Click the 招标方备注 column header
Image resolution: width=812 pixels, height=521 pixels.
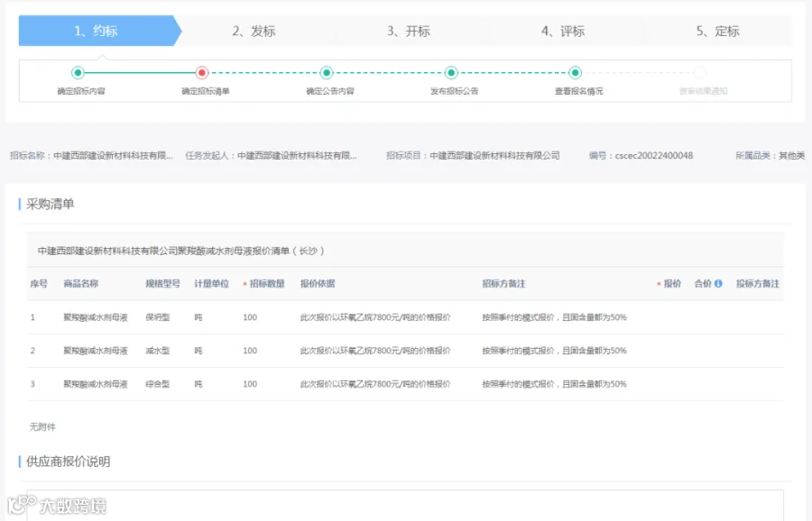(503, 284)
